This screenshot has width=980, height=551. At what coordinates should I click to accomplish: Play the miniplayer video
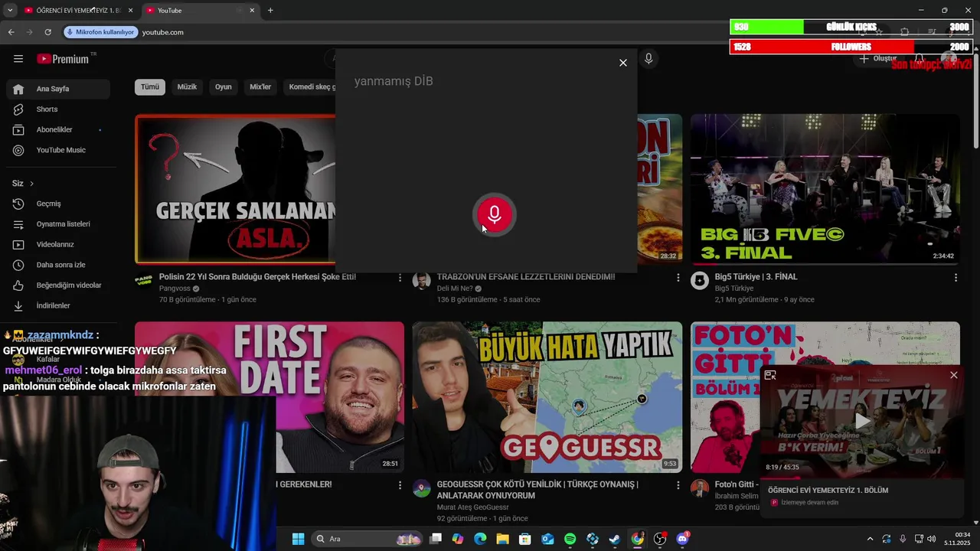862,421
